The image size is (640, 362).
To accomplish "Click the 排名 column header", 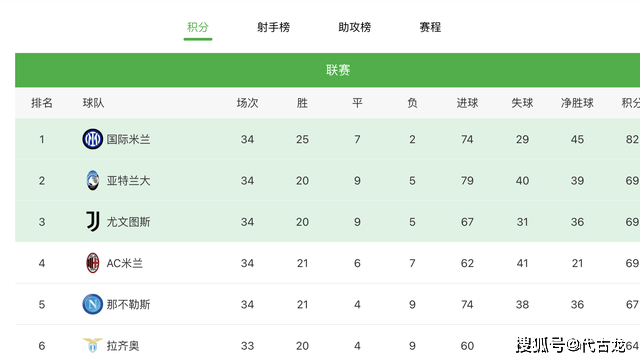I will pos(42,103).
